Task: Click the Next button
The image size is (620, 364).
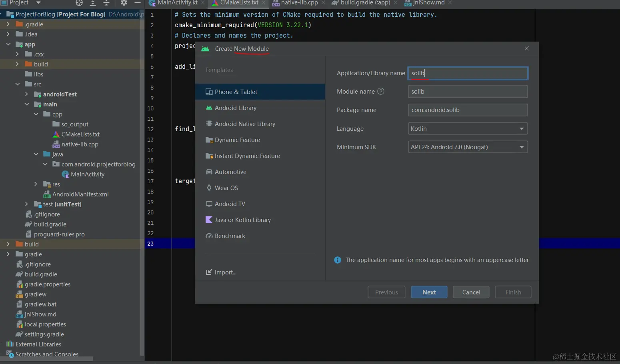Action: pyautogui.click(x=429, y=292)
